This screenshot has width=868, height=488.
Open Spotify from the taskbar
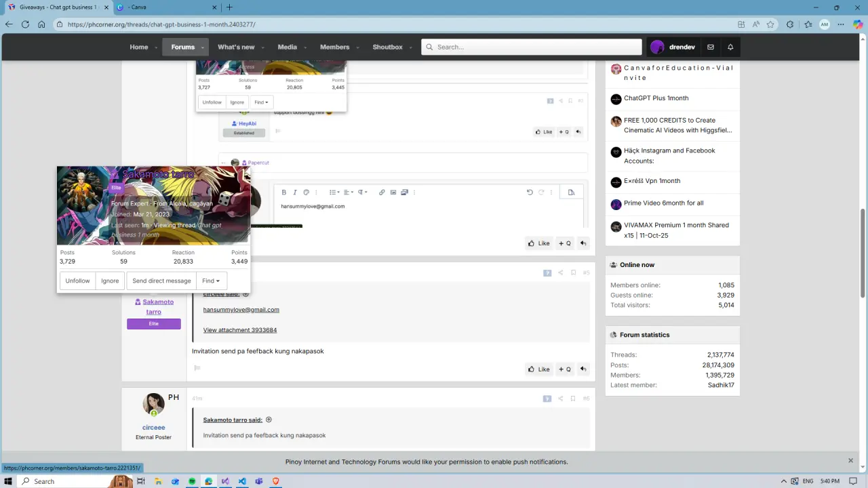point(192,481)
